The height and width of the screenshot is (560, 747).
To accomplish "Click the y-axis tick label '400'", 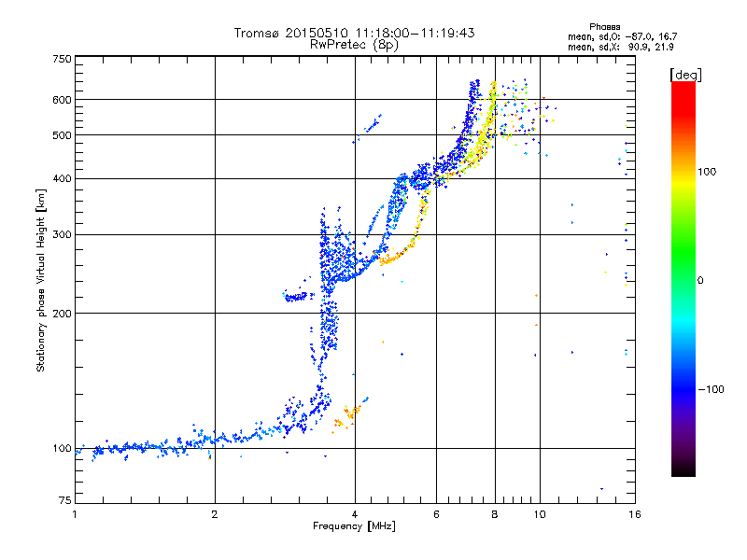I will [x=62, y=179].
